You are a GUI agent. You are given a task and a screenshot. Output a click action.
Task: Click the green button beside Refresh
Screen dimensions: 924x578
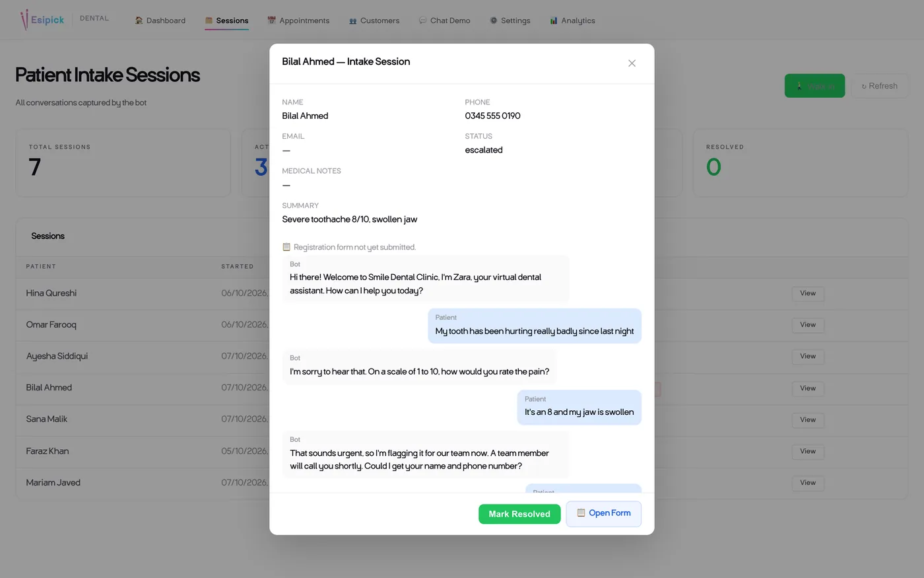click(814, 86)
